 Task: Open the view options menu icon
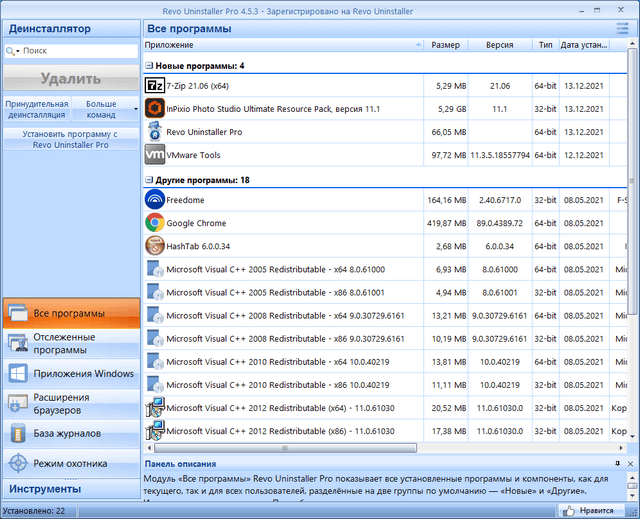coord(622,29)
